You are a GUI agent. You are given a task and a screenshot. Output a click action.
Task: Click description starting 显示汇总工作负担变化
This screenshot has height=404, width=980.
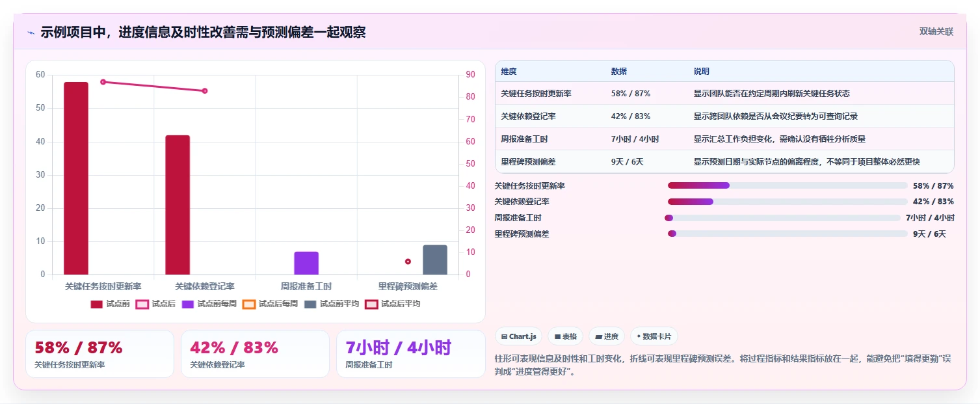click(x=780, y=139)
